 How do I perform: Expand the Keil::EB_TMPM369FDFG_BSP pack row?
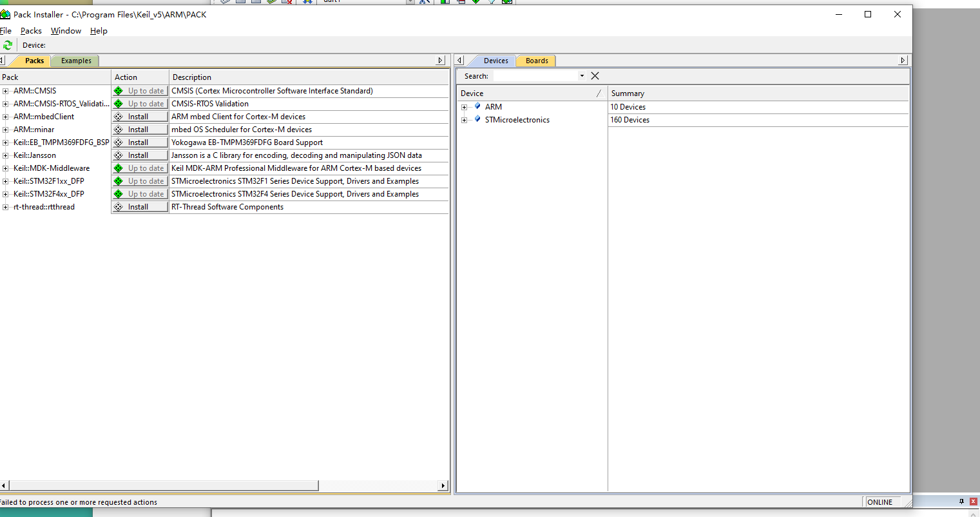(x=6, y=142)
